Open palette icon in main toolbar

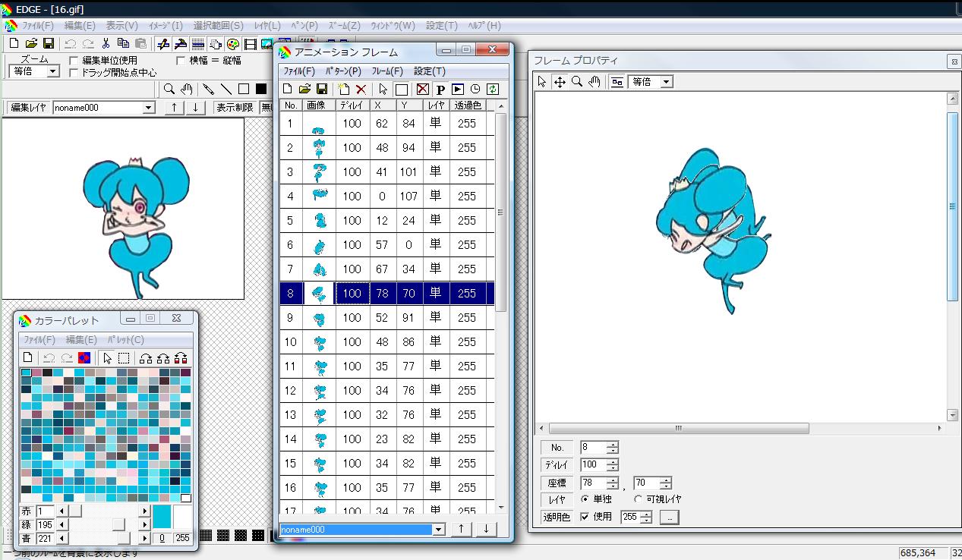click(x=233, y=44)
